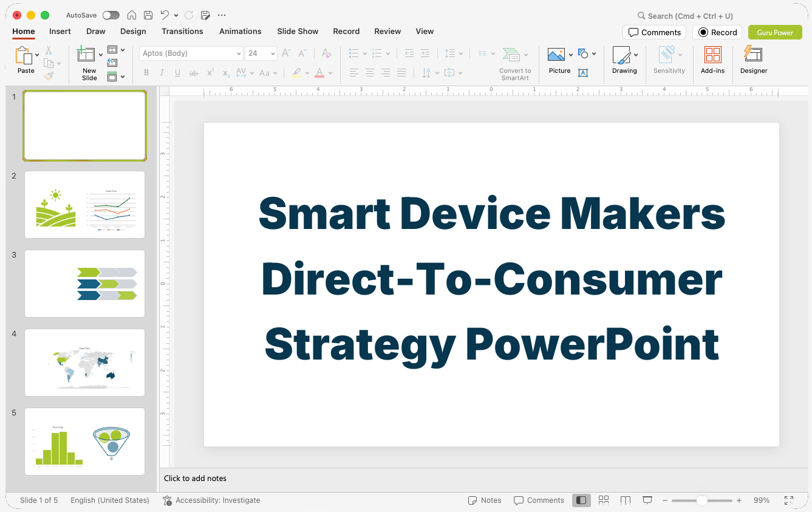
Task: Open the Design tab
Action: tap(133, 31)
